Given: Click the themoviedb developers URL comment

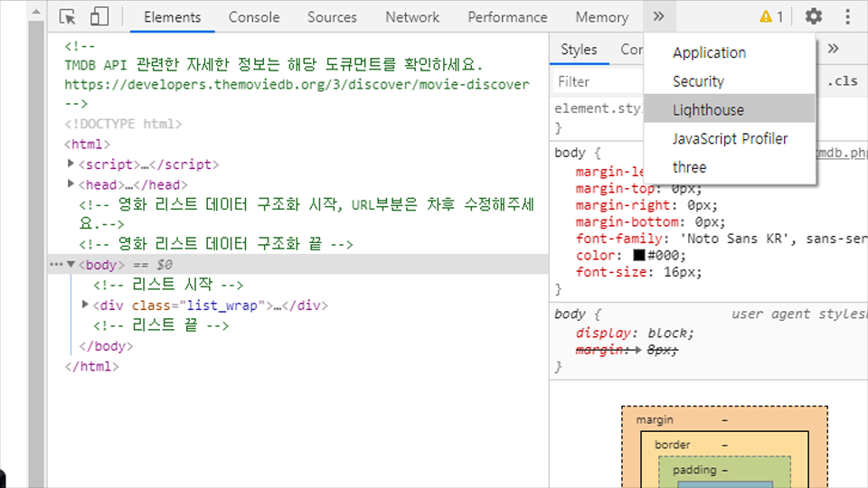Looking at the screenshot, I should 297,84.
